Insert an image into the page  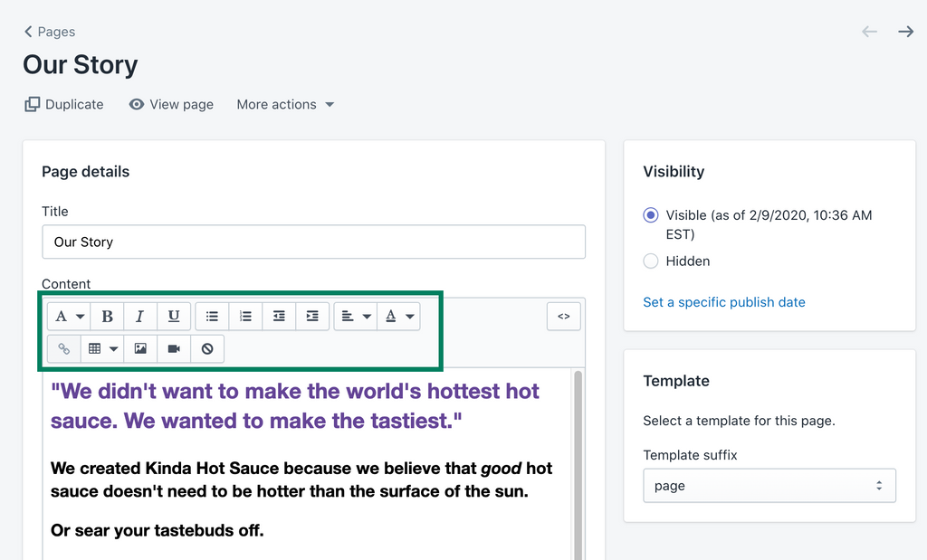point(140,348)
